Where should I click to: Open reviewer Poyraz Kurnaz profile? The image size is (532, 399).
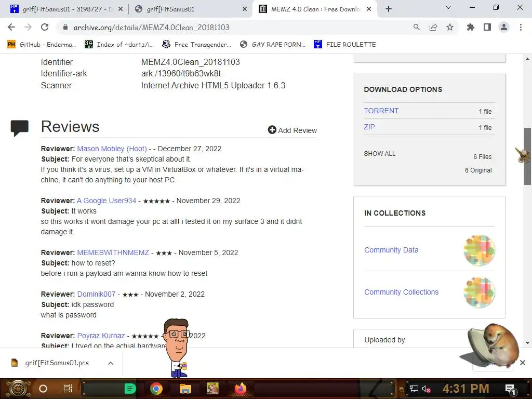[x=101, y=336]
